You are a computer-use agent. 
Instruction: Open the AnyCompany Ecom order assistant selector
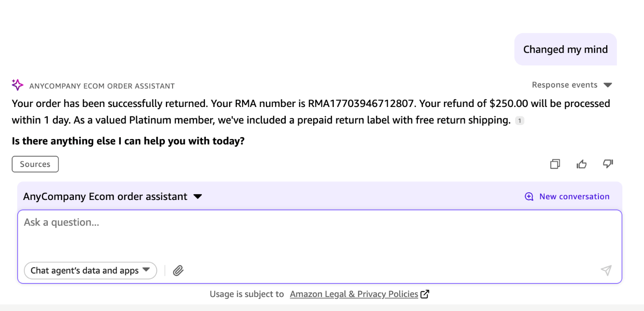coord(113,197)
